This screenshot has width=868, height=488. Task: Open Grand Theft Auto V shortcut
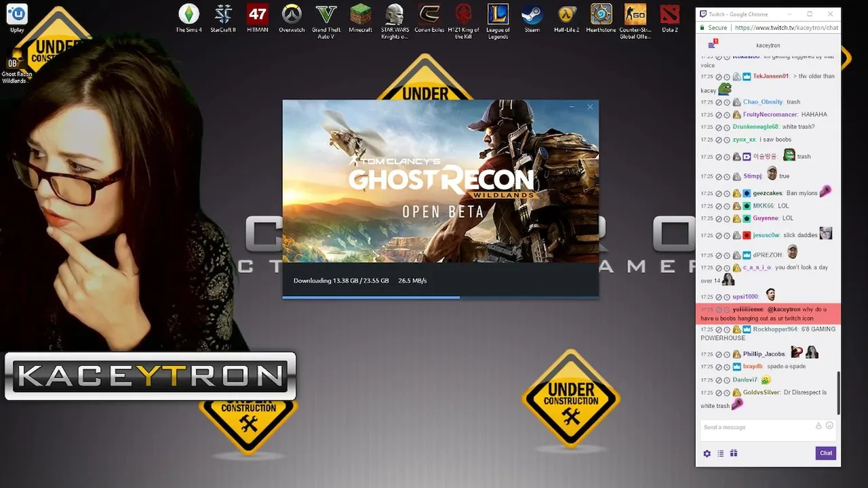pos(326,21)
